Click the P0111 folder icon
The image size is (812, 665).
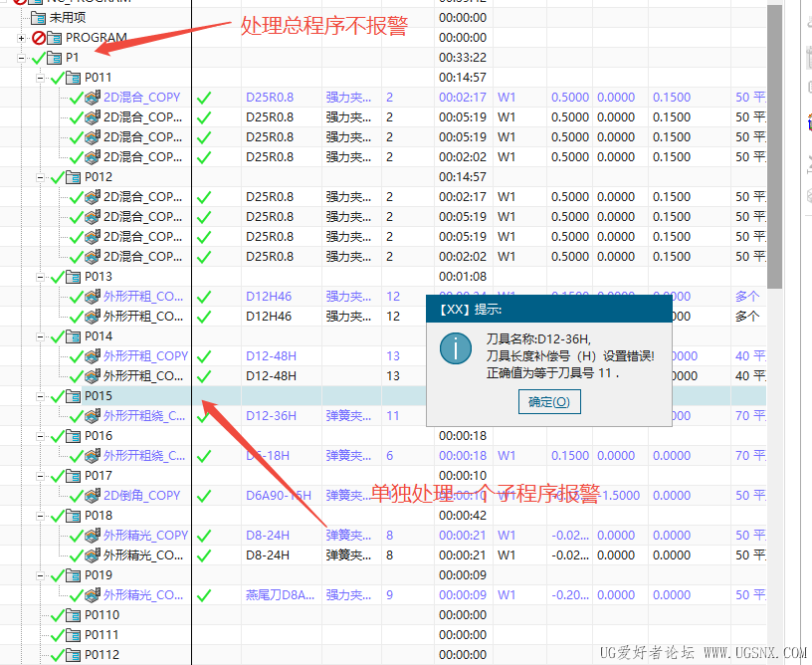[73, 635]
